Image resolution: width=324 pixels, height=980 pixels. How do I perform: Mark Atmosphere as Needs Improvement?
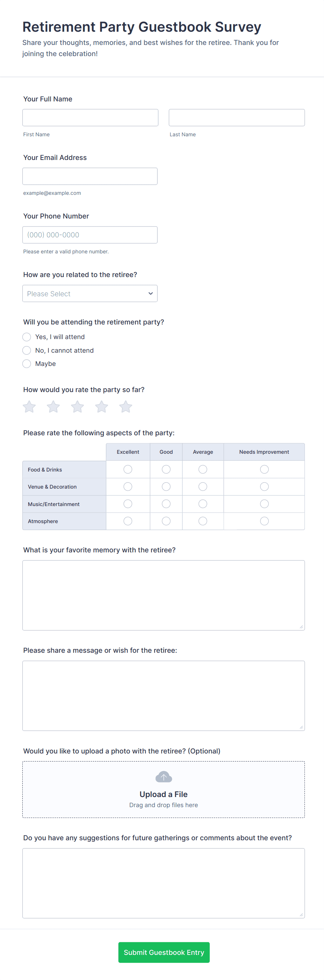264,521
